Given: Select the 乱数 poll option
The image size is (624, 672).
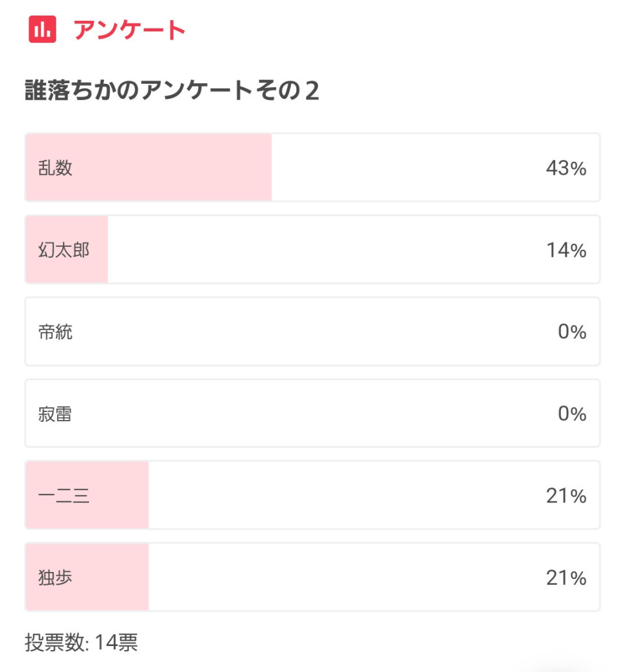Looking at the screenshot, I should [x=313, y=168].
